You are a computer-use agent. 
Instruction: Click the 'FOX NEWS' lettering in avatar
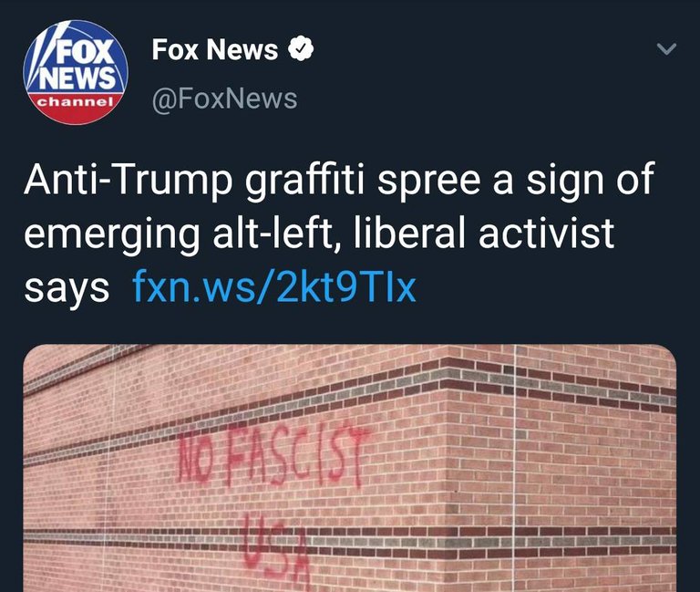(77, 64)
